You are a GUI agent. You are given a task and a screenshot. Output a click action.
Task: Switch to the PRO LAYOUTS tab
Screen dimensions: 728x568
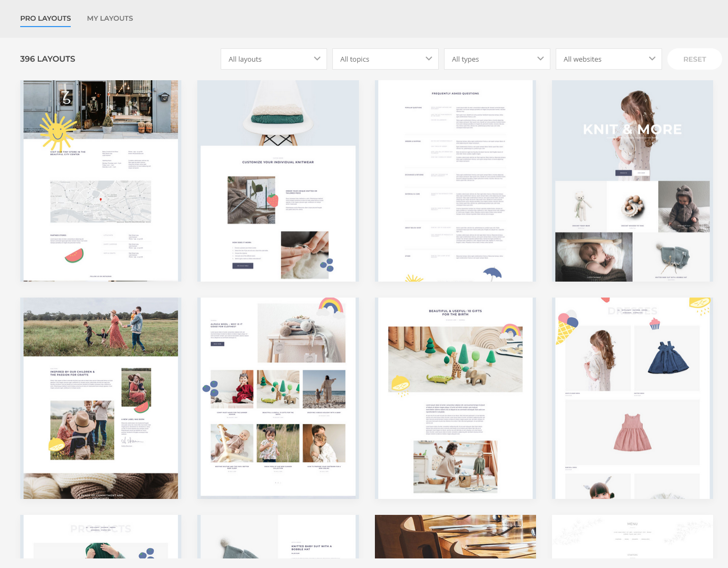45,18
